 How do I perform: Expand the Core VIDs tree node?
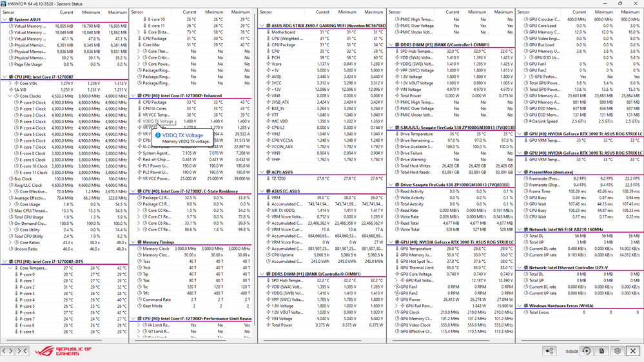[10, 83]
